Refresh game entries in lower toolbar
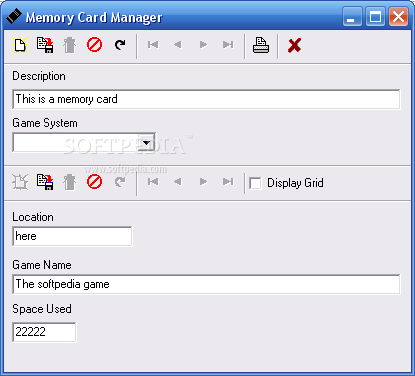Screen dimensions: 415x376 pos(120,182)
